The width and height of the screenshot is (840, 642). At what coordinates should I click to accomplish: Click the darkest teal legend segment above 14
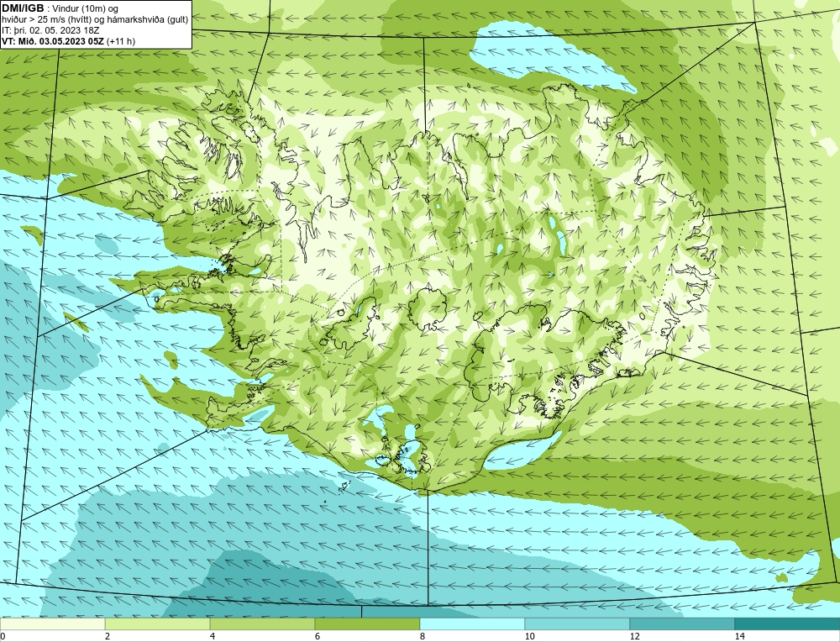pos(788,624)
